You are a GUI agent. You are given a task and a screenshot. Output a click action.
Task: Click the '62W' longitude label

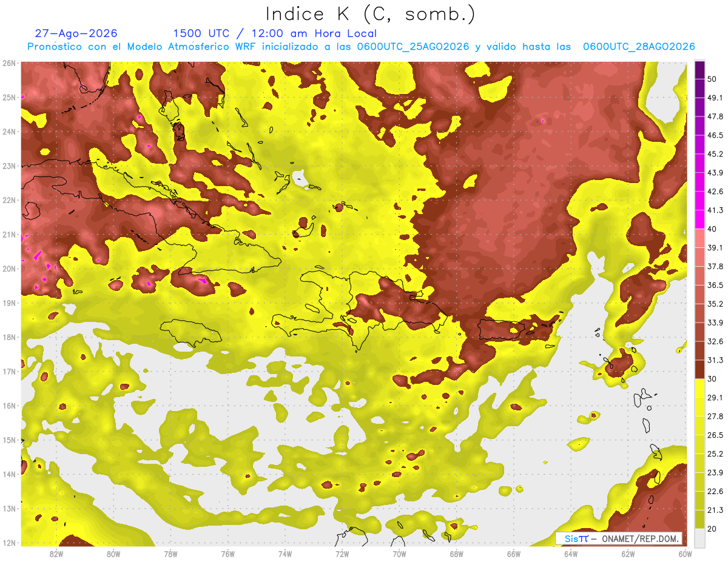pos(629,554)
